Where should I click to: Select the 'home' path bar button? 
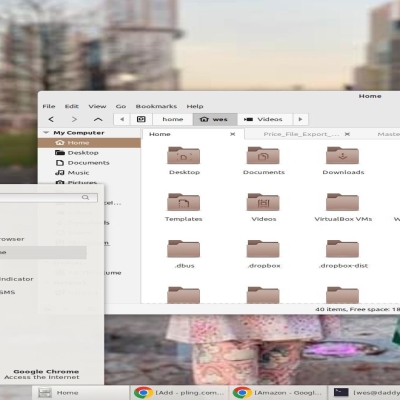pyautogui.click(x=173, y=119)
